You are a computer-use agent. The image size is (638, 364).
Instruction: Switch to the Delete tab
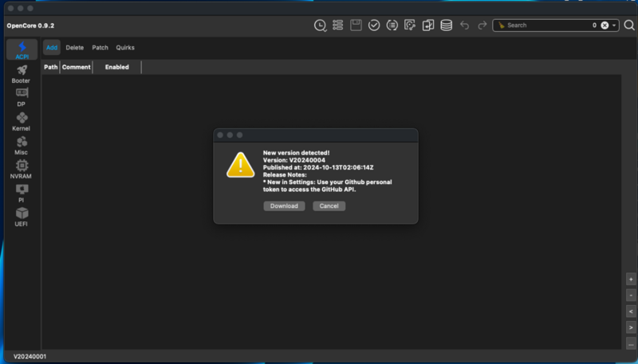pyautogui.click(x=75, y=48)
